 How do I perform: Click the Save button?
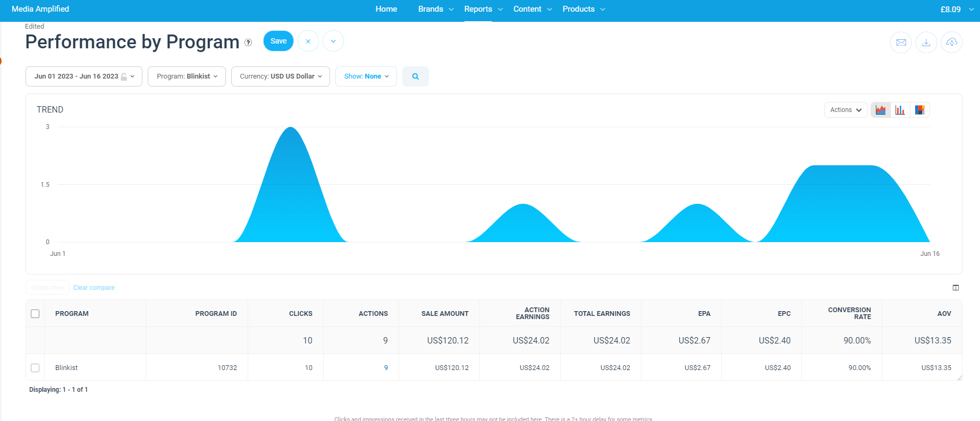pos(278,41)
